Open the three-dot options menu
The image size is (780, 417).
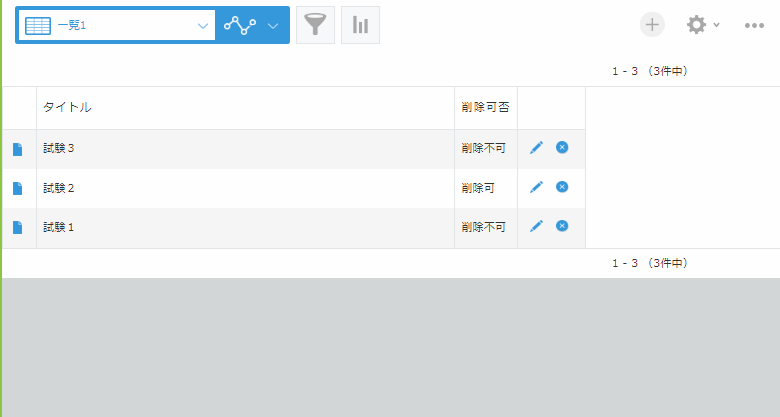tap(754, 25)
